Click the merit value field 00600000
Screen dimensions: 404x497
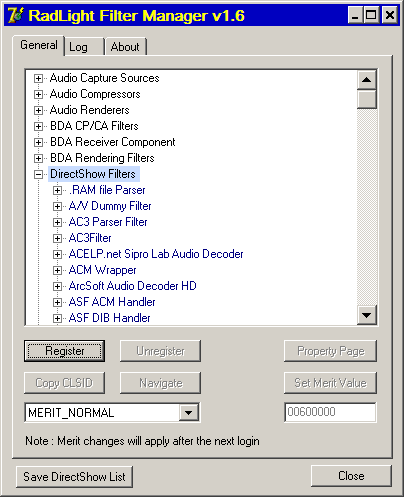tap(330, 412)
